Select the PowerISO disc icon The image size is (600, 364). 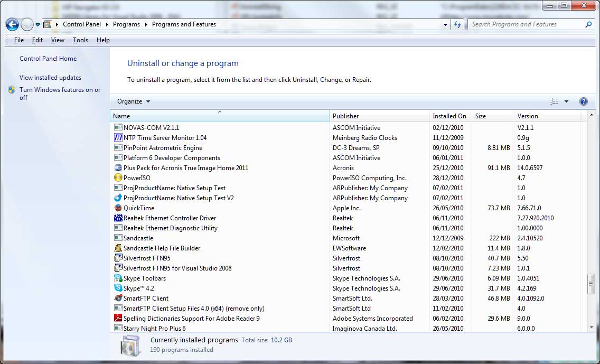pyautogui.click(x=118, y=178)
